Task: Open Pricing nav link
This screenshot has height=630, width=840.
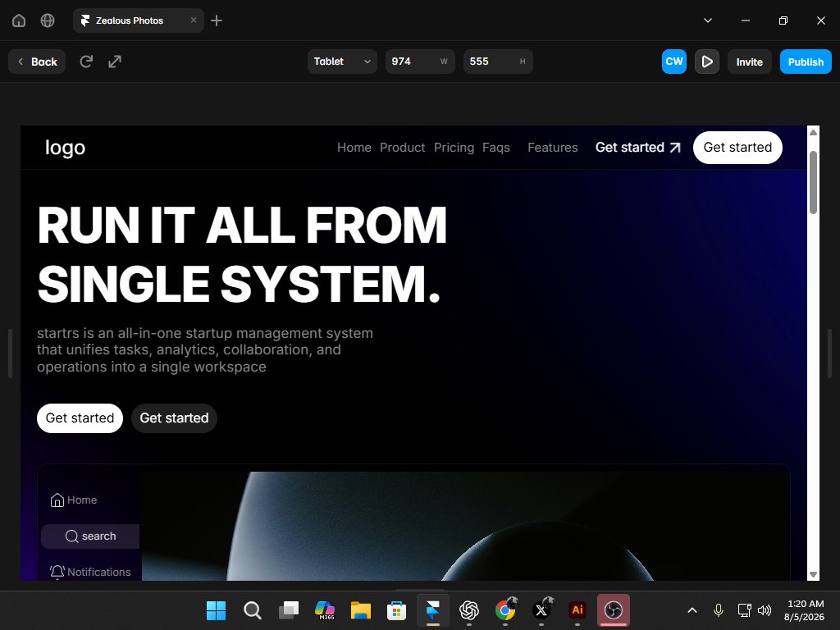Action: pos(454,148)
